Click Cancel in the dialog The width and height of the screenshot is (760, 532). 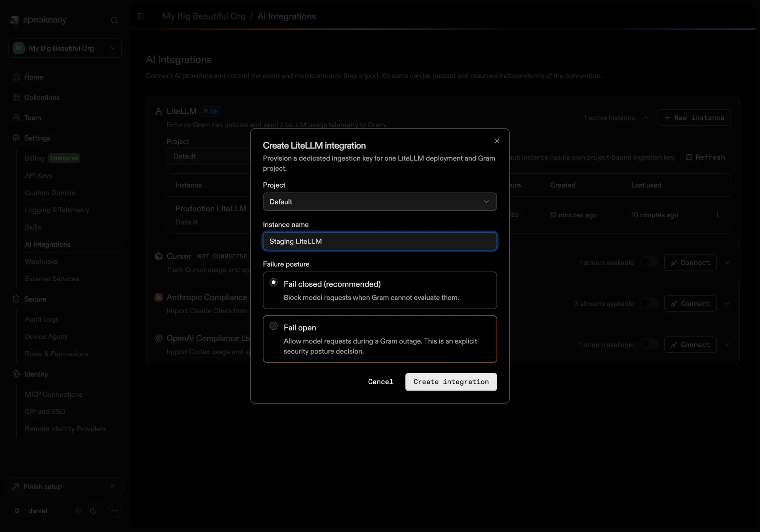click(381, 382)
